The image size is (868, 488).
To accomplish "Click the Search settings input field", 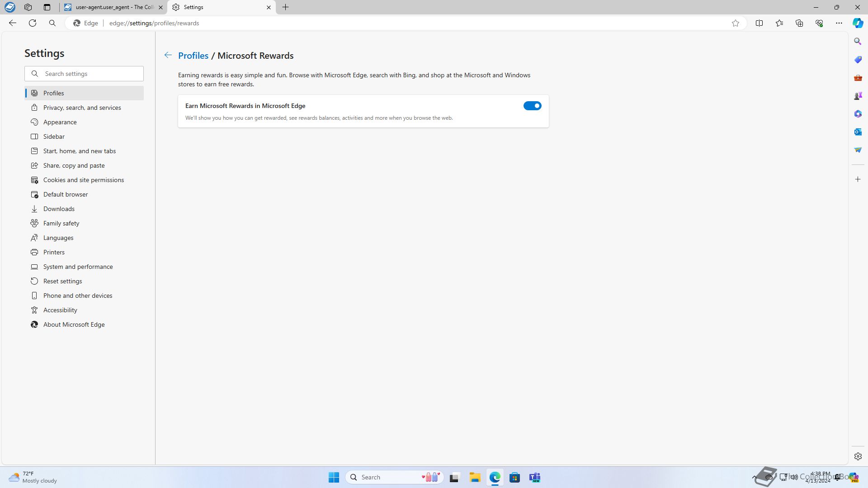I will [84, 74].
